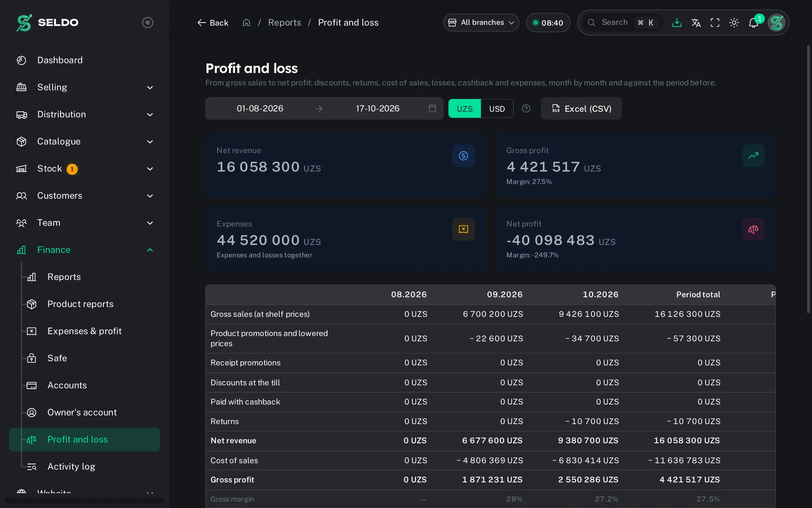Click the Net profit scales icon

tap(753, 229)
